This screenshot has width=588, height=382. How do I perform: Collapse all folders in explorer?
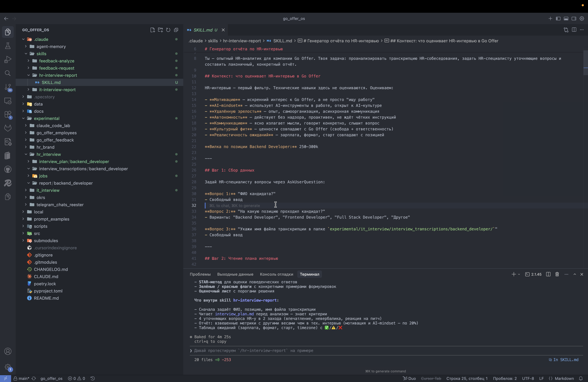(176, 30)
